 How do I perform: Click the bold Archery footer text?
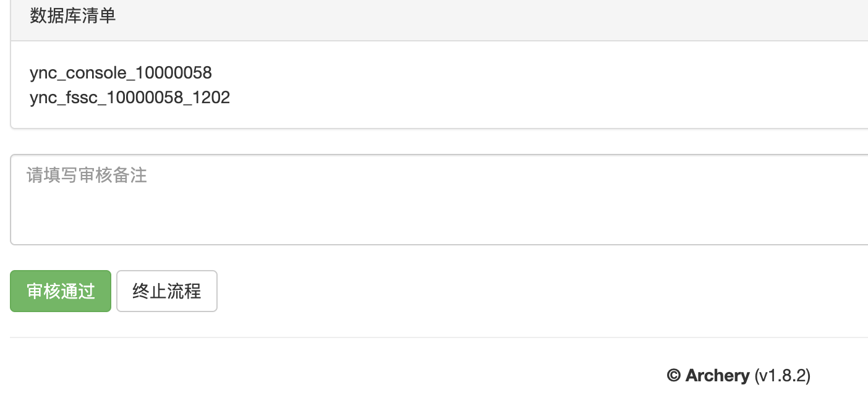[717, 375]
